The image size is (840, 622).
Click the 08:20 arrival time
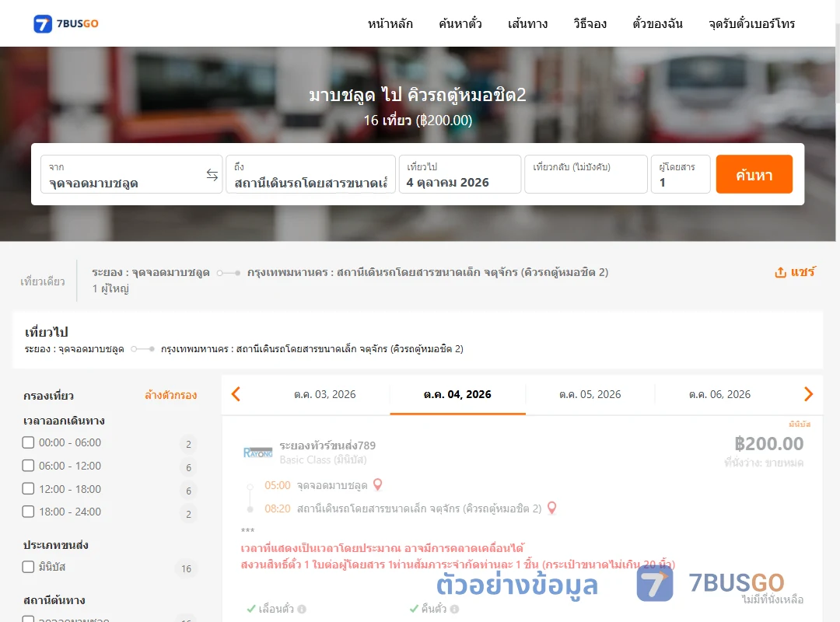pos(278,508)
